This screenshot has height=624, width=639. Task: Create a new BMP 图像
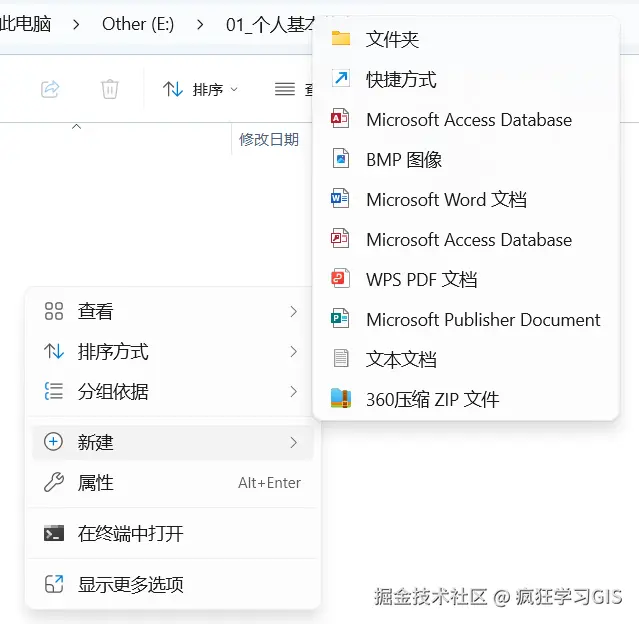pyautogui.click(x=466, y=159)
